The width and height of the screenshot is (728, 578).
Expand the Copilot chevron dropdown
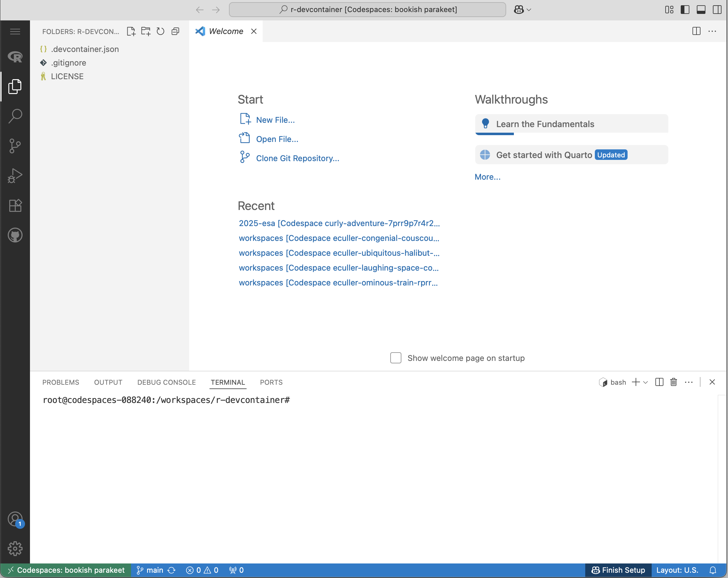(529, 10)
